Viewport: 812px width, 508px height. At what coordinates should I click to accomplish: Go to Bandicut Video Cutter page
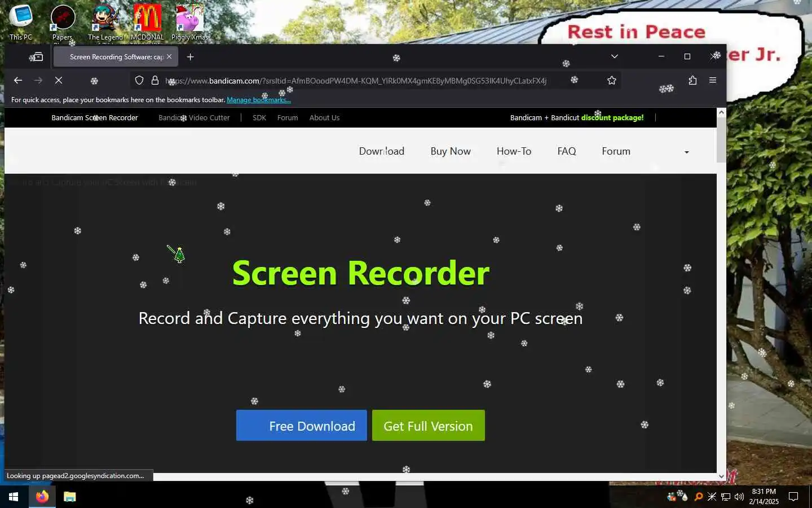(x=194, y=118)
